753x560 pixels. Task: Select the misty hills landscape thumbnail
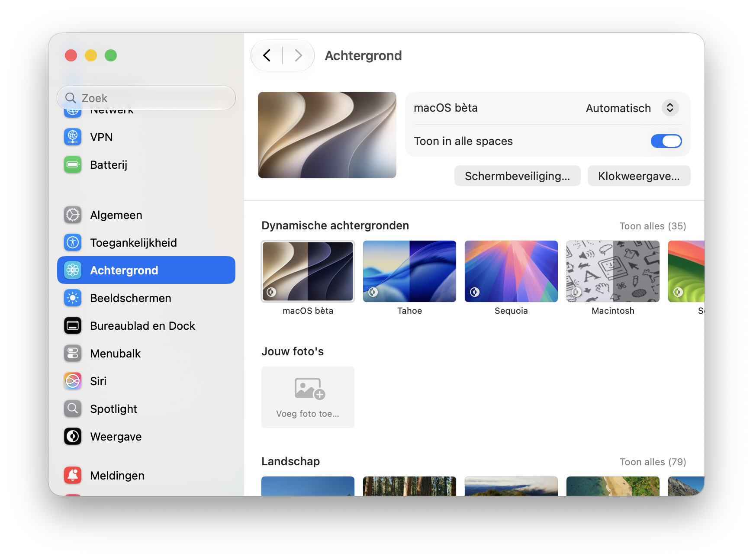tap(511, 486)
